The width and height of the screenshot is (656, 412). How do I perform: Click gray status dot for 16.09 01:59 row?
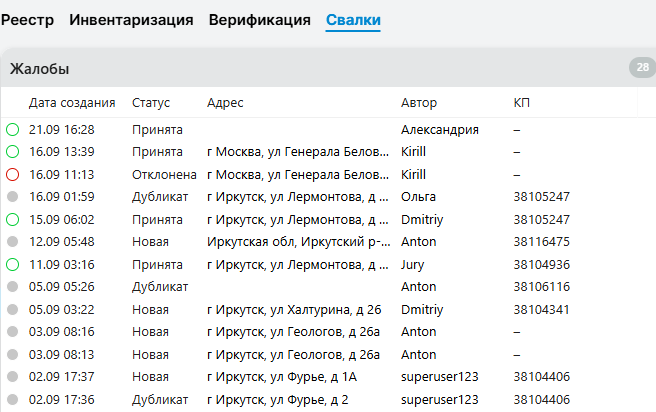point(12,197)
